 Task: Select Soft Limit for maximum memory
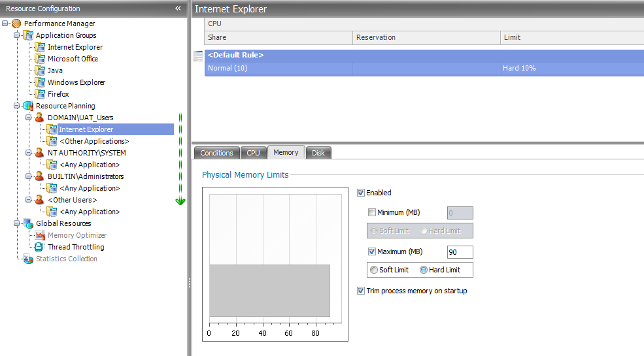coord(374,270)
